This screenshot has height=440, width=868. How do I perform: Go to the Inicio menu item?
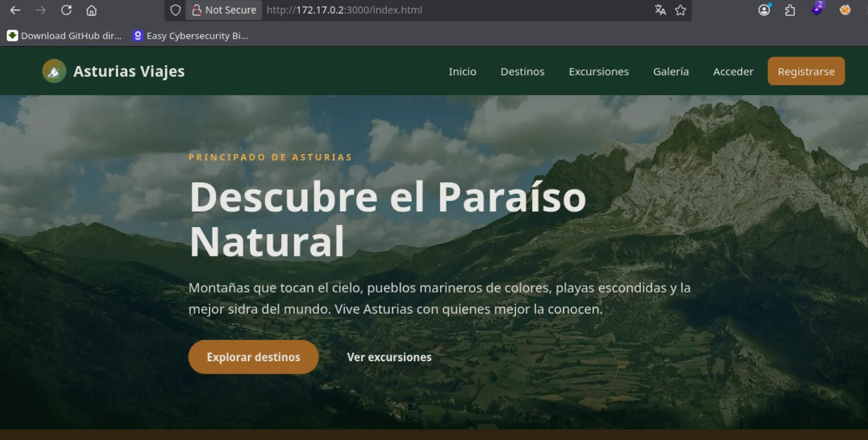point(462,72)
